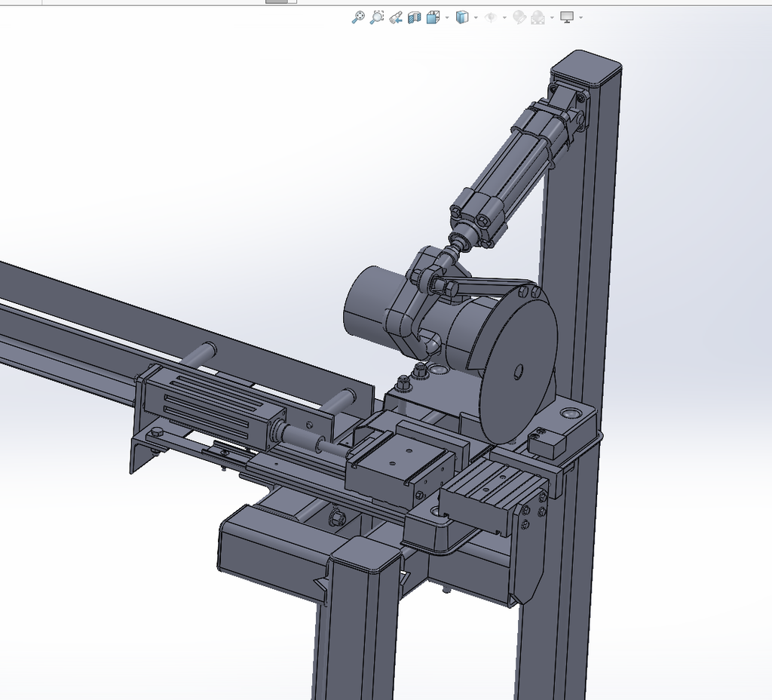
Task: Click the Hide/Show Items eye icon
Action: [490, 18]
